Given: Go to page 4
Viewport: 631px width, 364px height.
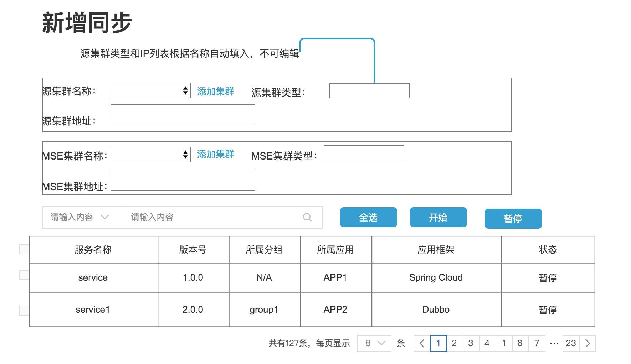Looking at the screenshot, I should point(487,343).
